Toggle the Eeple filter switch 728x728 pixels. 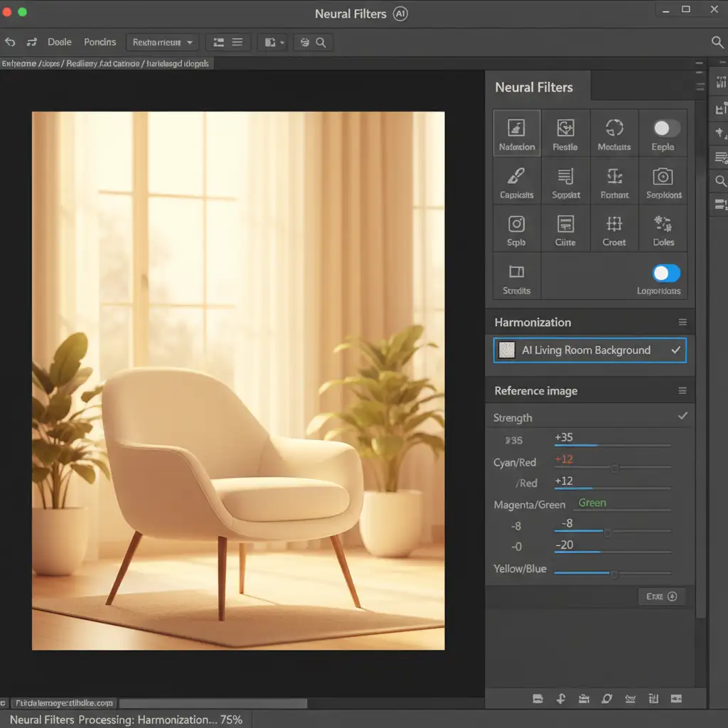tap(666, 128)
